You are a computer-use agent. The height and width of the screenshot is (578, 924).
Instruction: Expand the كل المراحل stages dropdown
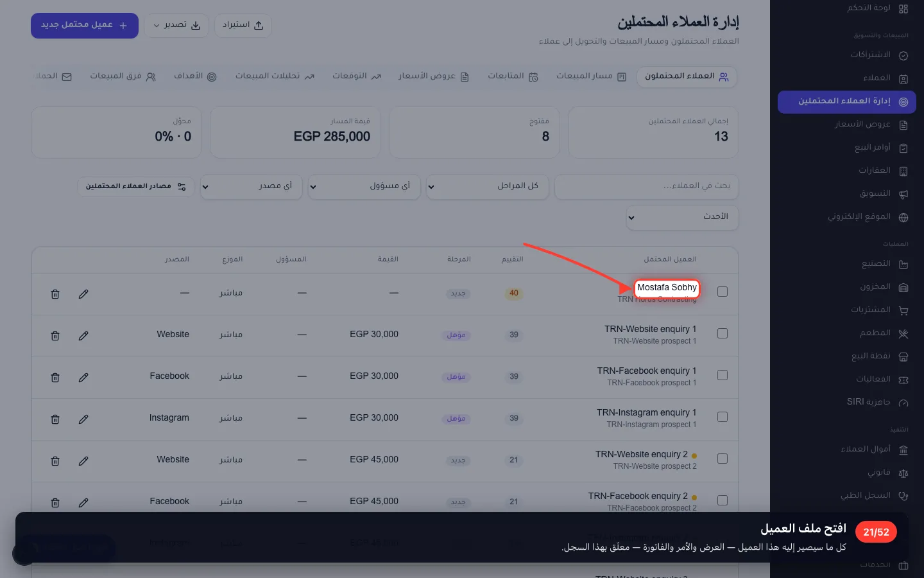tap(487, 186)
